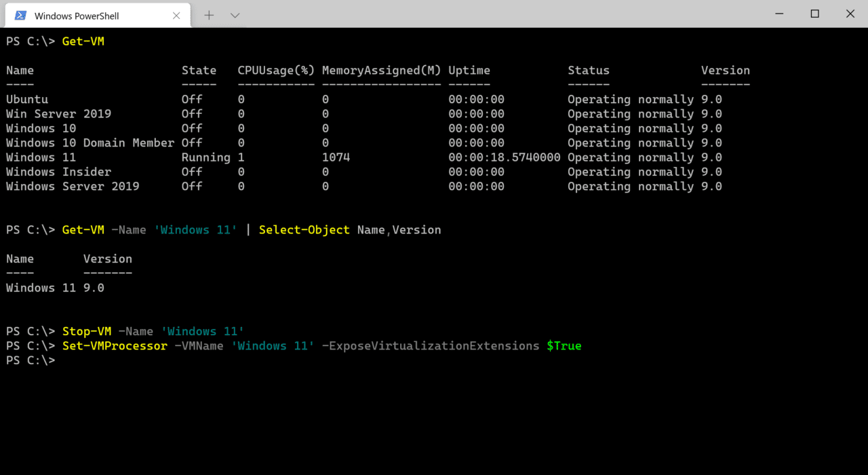Open a new terminal tab
The height and width of the screenshot is (475, 868).
tap(209, 15)
